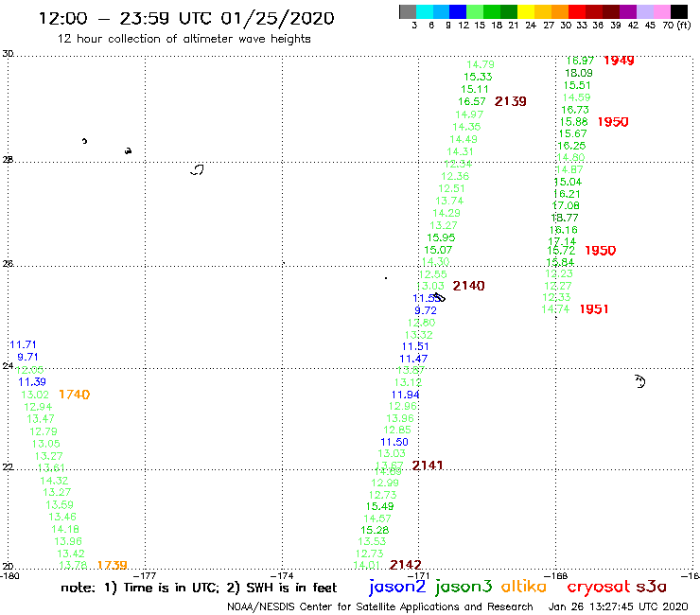Click the purple swatch in the color scale

click(x=627, y=11)
